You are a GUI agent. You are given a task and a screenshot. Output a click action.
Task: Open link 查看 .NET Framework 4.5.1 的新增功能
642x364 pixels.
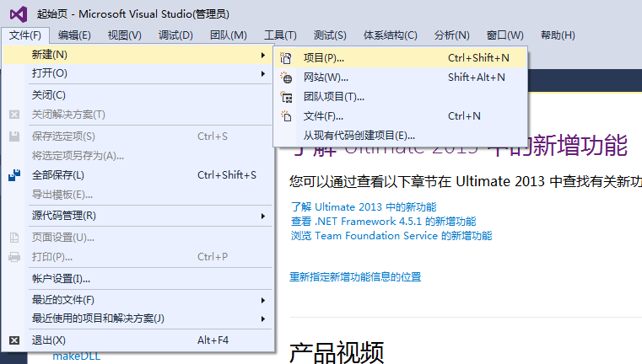(384, 222)
